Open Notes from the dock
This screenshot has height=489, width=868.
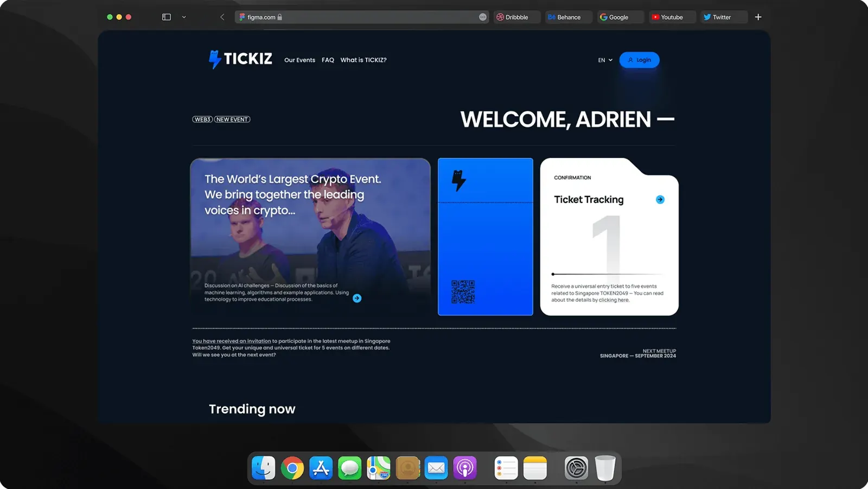click(x=535, y=468)
